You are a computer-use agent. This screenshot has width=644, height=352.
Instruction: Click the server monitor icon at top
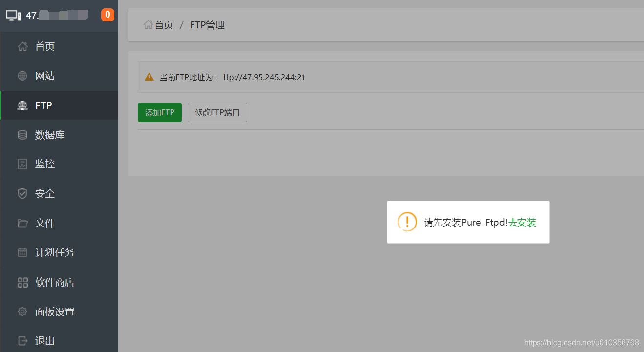coord(13,15)
